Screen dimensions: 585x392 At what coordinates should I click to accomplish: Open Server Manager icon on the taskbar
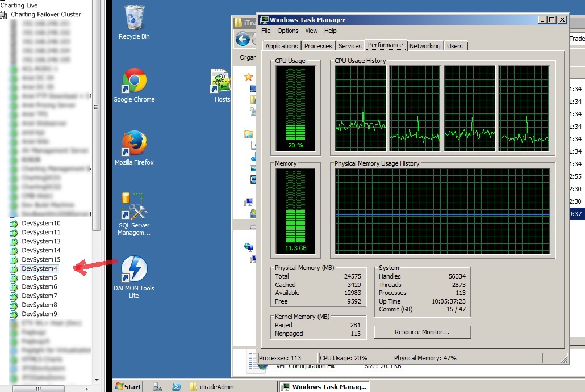[x=157, y=387]
